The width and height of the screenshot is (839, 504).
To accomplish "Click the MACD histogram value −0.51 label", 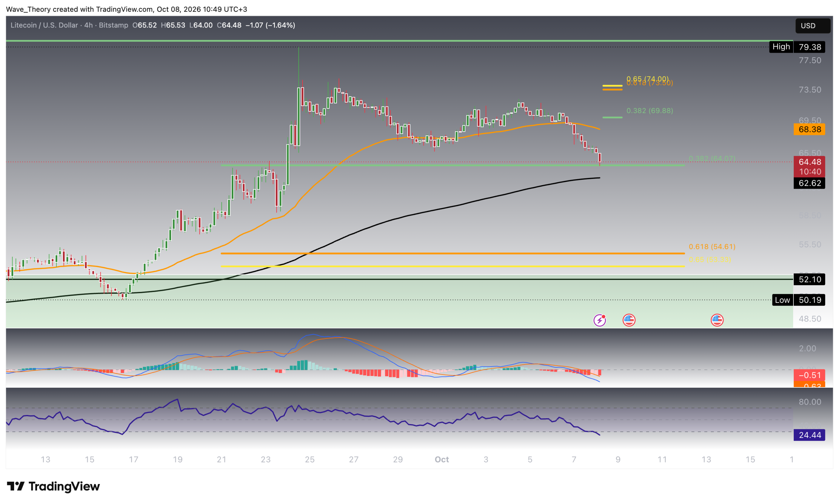I will coord(809,375).
